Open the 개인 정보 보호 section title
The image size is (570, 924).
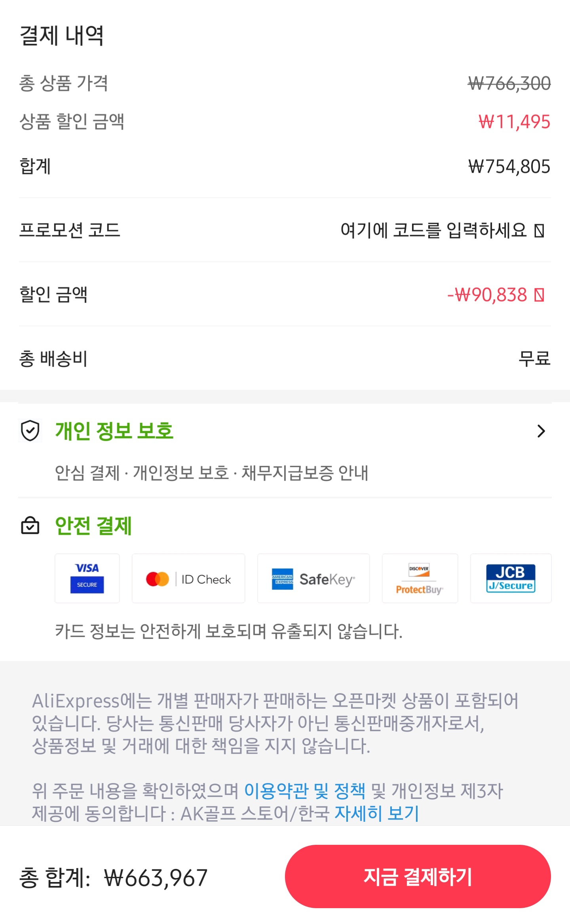tap(114, 431)
